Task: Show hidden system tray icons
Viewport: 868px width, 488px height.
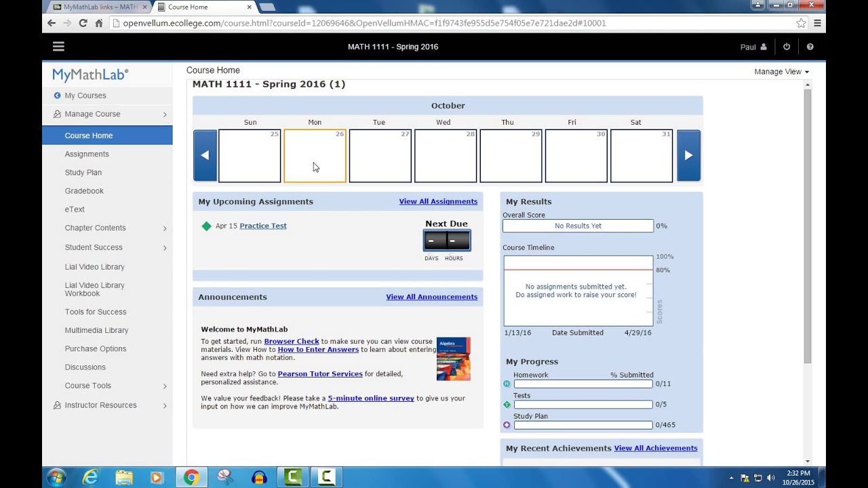Action: click(731, 478)
